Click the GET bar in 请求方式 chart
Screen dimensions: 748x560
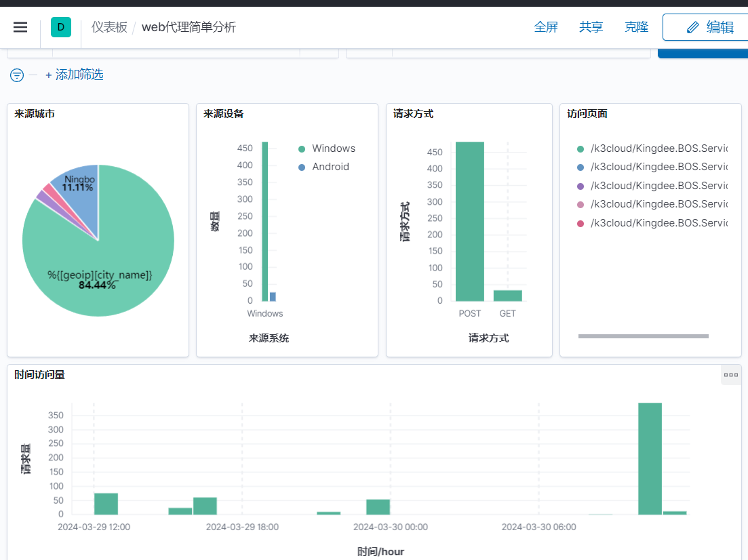click(507, 296)
